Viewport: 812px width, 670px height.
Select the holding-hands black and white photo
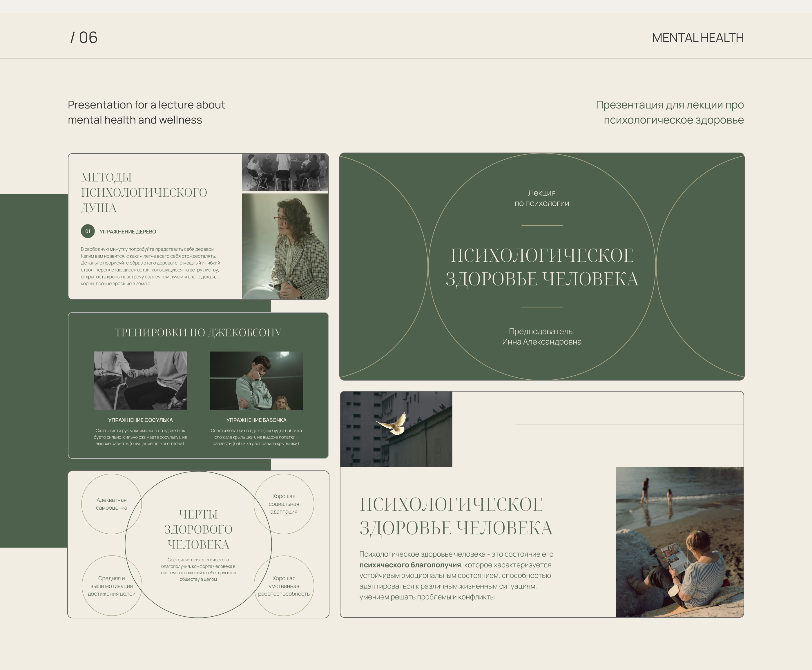click(x=140, y=380)
